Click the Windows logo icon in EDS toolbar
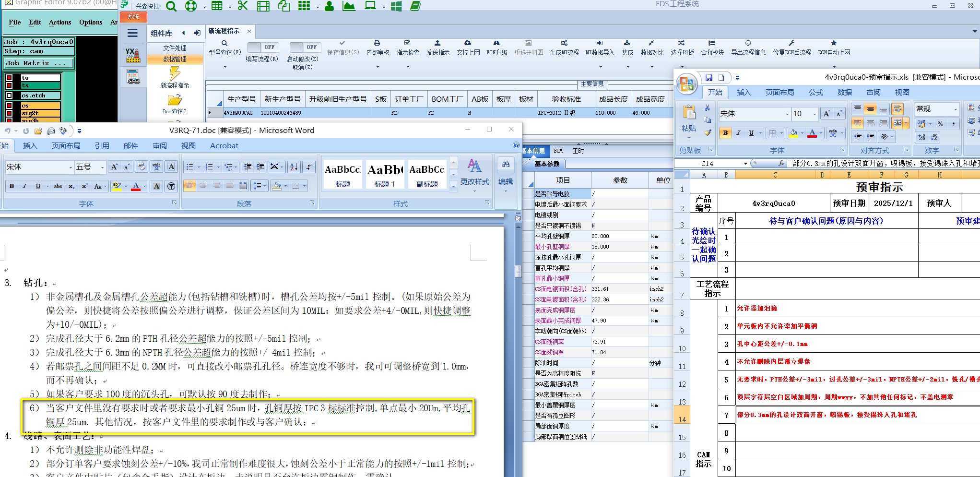 (x=396, y=6)
